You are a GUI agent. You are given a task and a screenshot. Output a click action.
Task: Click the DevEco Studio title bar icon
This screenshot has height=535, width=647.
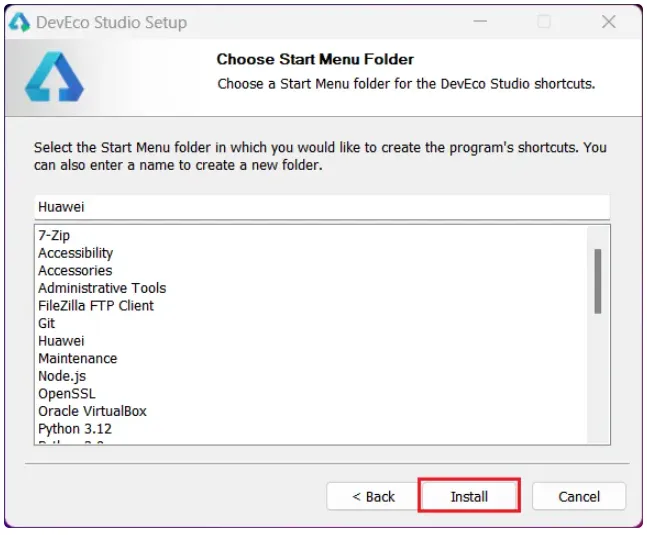pos(19,21)
